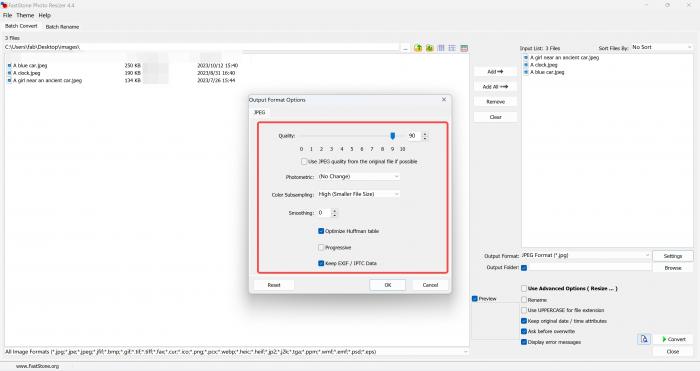This screenshot has width=700, height=371.
Task: Click the favorites folder icon
Action: point(429,48)
